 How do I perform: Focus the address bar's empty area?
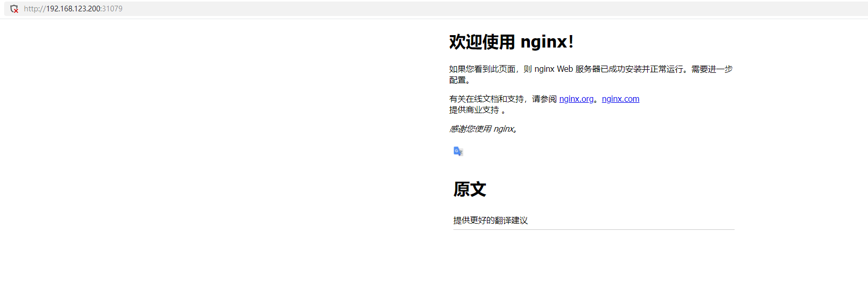(x=465, y=9)
